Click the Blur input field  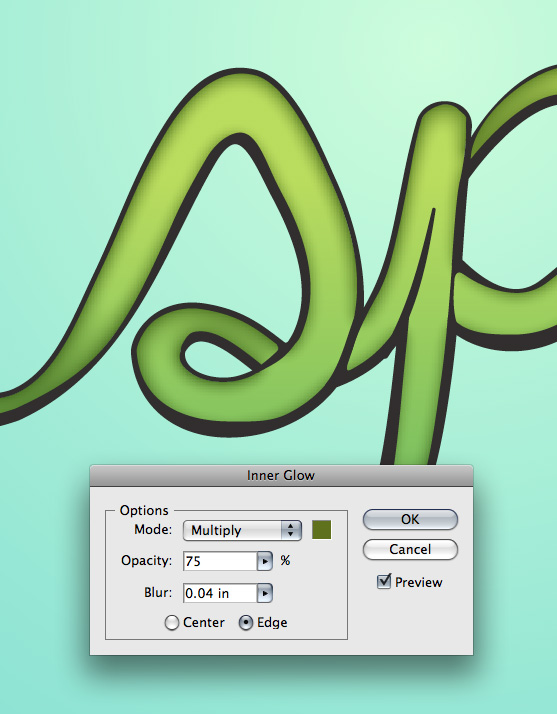(x=220, y=593)
